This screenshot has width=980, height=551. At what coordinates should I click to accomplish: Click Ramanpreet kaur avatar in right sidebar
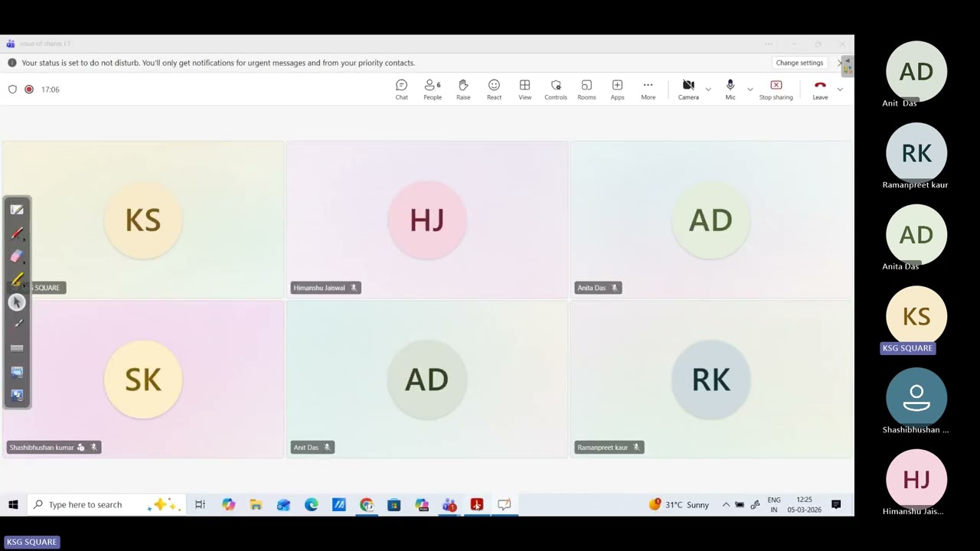916,153
